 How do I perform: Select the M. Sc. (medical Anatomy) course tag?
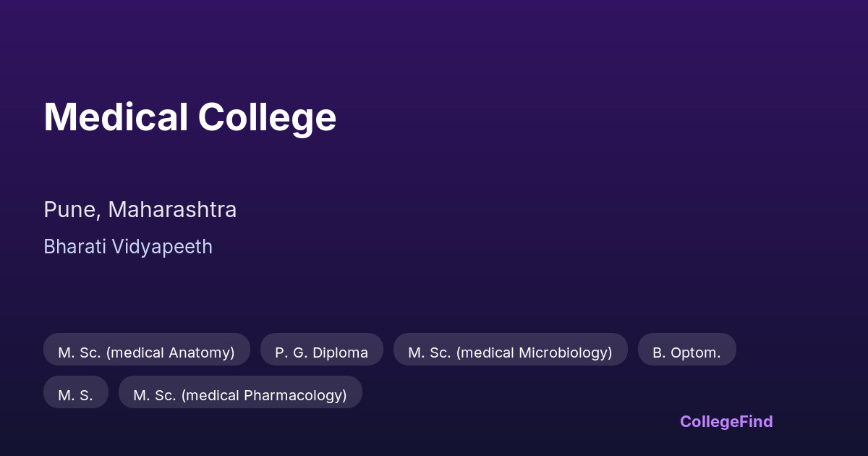pyautogui.click(x=147, y=352)
